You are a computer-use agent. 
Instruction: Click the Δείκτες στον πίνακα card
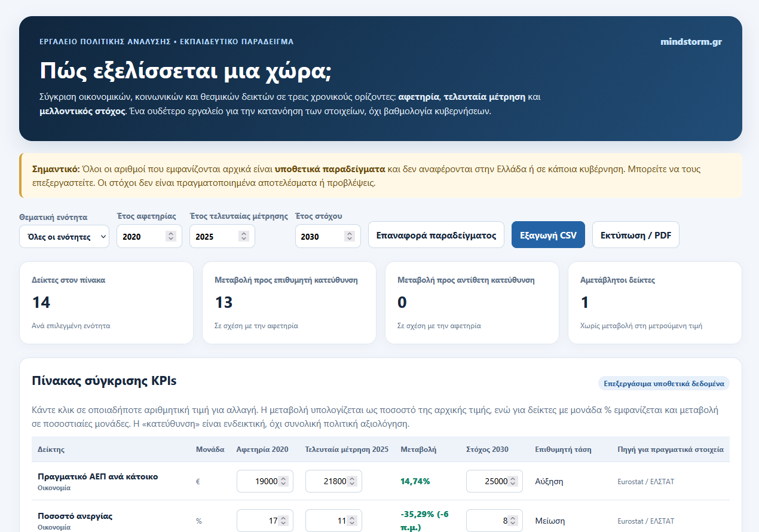106,302
